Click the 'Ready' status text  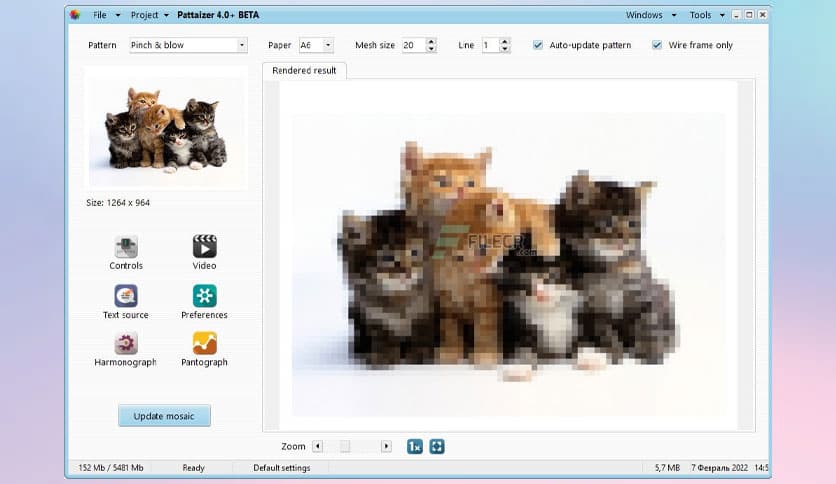(194, 467)
